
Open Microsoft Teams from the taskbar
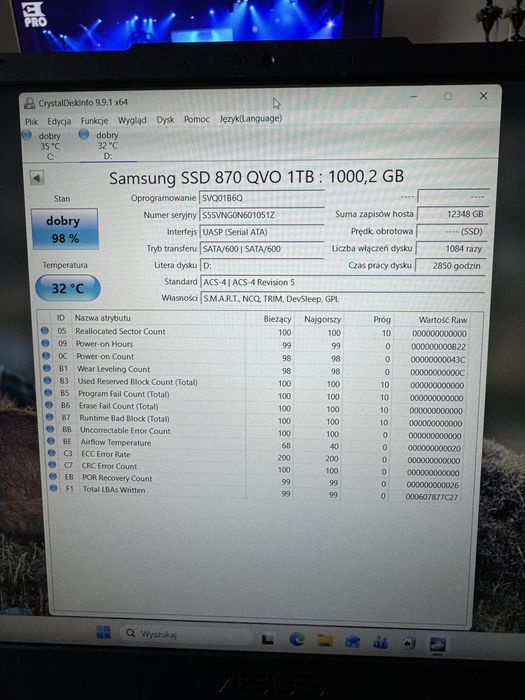(x=380, y=643)
